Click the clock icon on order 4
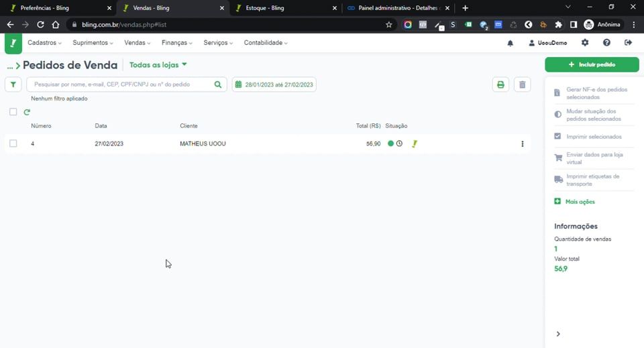The height and width of the screenshot is (348, 644). (x=399, y=143)
